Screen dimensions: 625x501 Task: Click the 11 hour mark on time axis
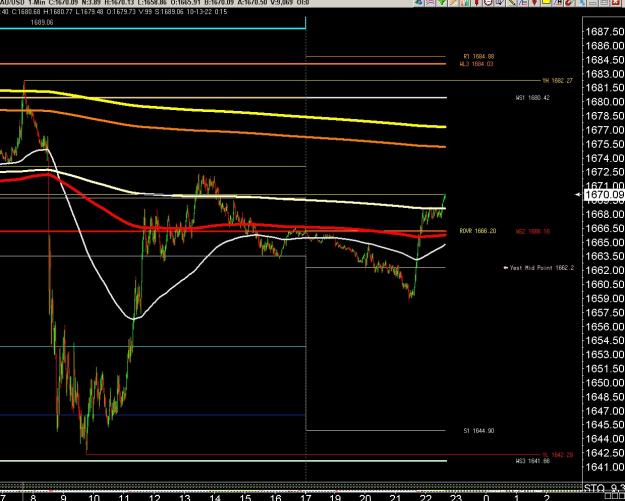pyautogui.click(x=124, y=497)
